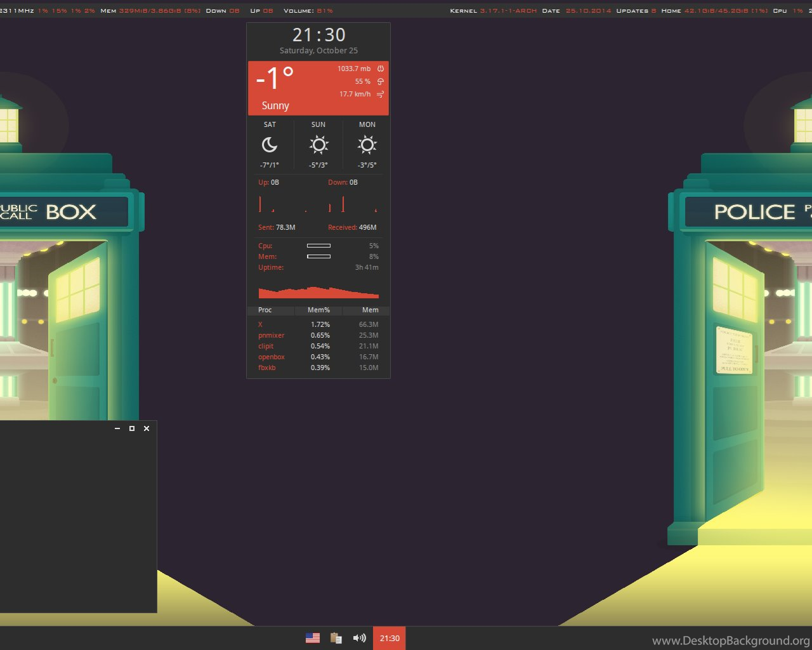Viewport: 812px width, 650px height.
Task: Click the Volume 81% readout in top bar
Action: coord(308,11)
